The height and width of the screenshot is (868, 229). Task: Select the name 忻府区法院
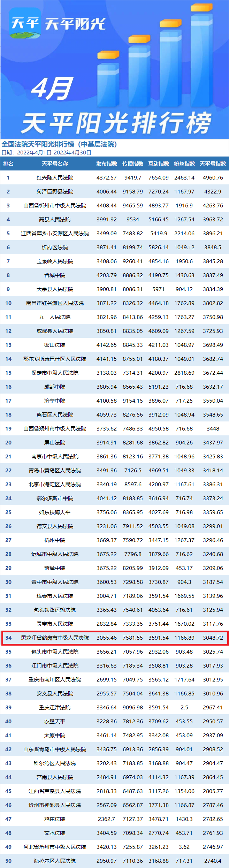pos(55,247)
